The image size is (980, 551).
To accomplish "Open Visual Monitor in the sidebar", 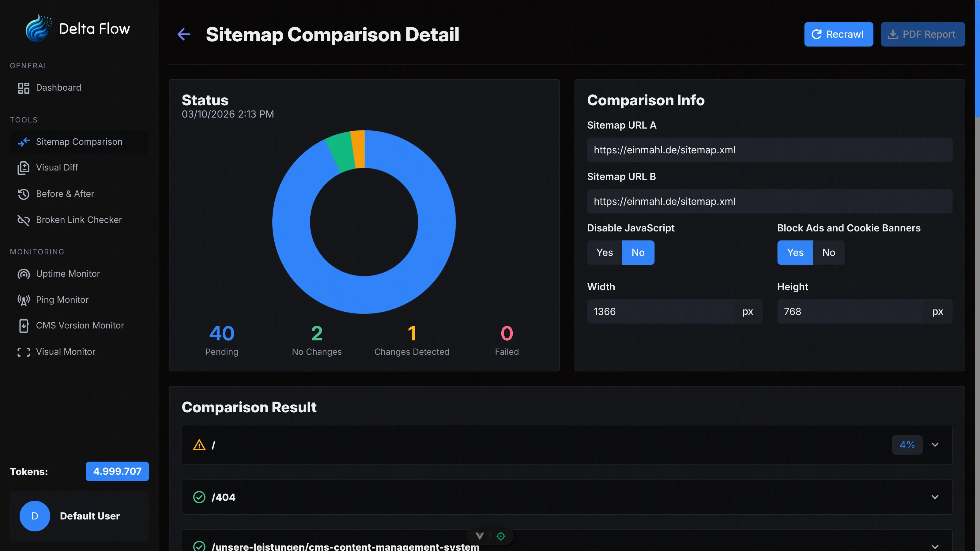I will pyautogui.click(x=66, y=352).
